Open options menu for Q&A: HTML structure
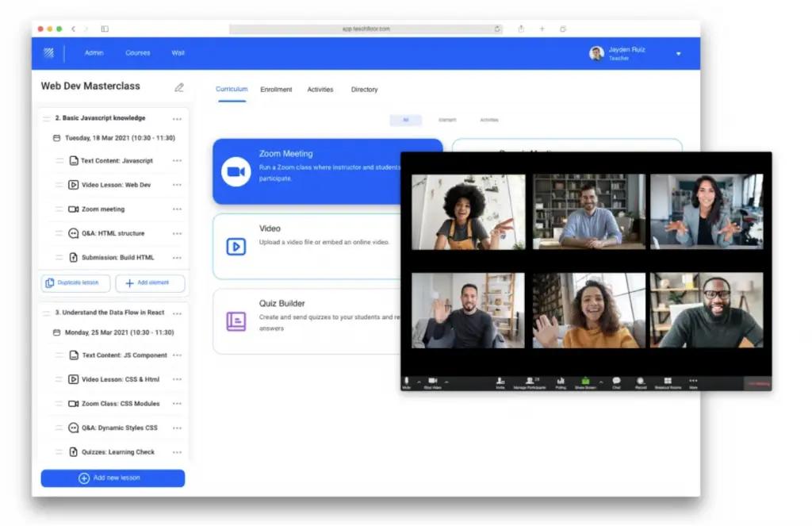812x526 pixels. click(177, 234)
